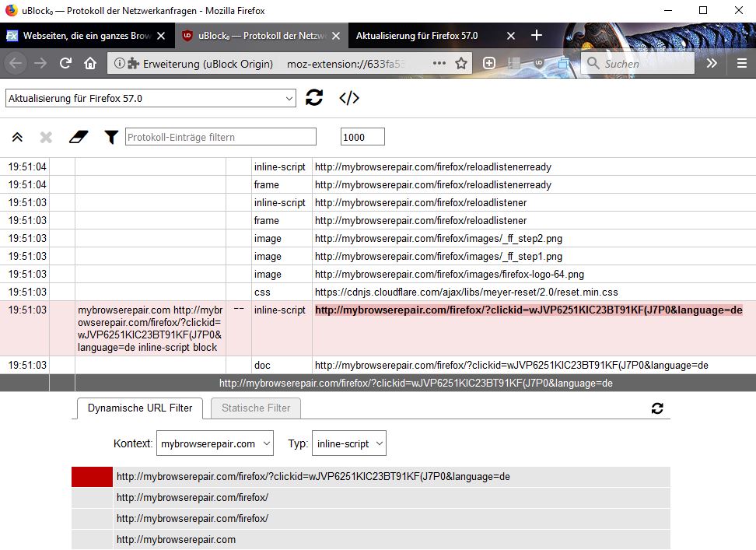Image resolution: width=756 pixels, height=550 pixels.
Task: Maximize the Firefox window
Action: [703, 10]
